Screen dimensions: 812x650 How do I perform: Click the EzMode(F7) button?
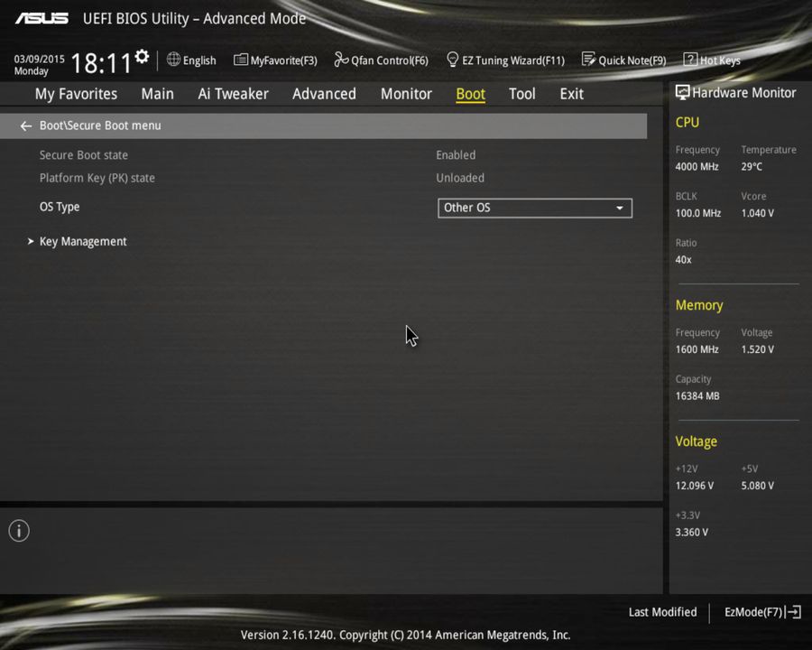[x=761, y=612]
